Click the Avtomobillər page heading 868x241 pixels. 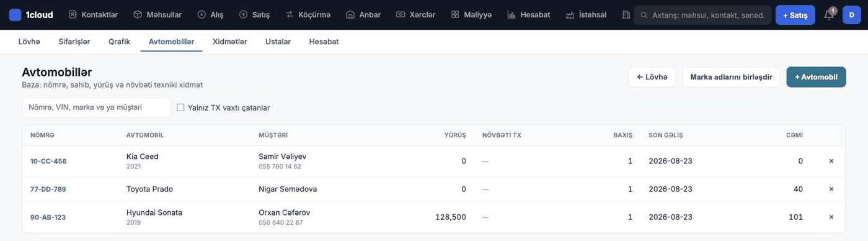pyautogui.click(x=57, y=72)
